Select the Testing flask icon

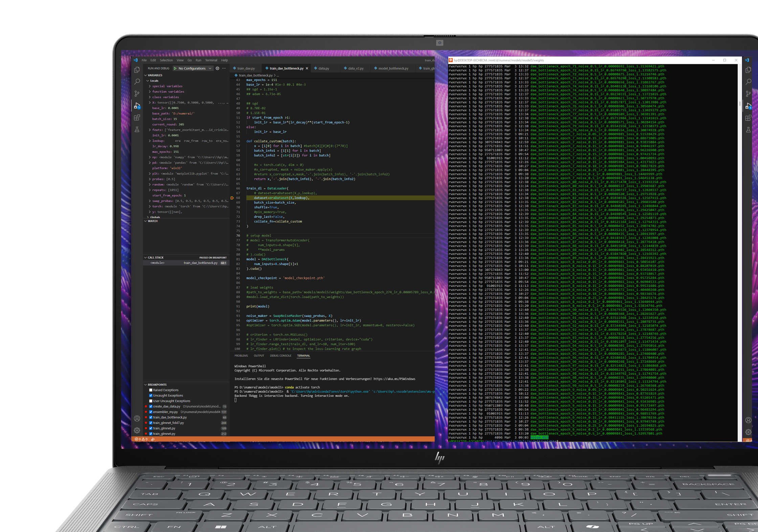(x=137, y=129)
